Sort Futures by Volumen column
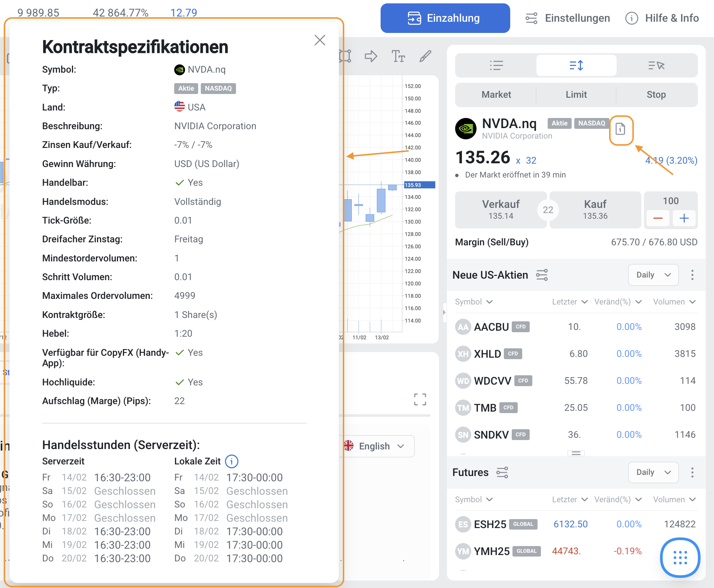The width and height of the screenshot is (714, 588). [x=674, y=500]
